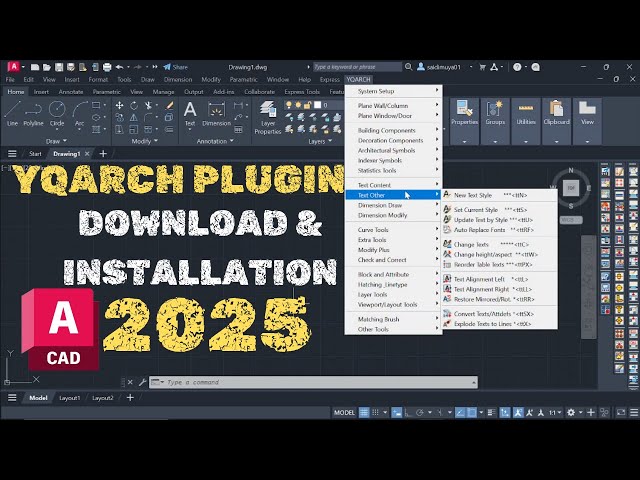Expand System Setup submenu
This screenshot has width=640, height=480.
pos(393,91)
